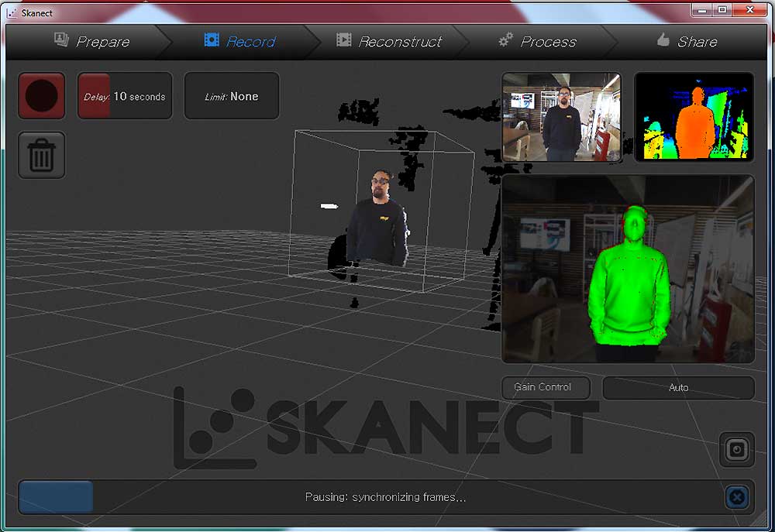Open the Share tab
Image resolution: width=775 pixels, height=532 pixels.
click(687, 42)
